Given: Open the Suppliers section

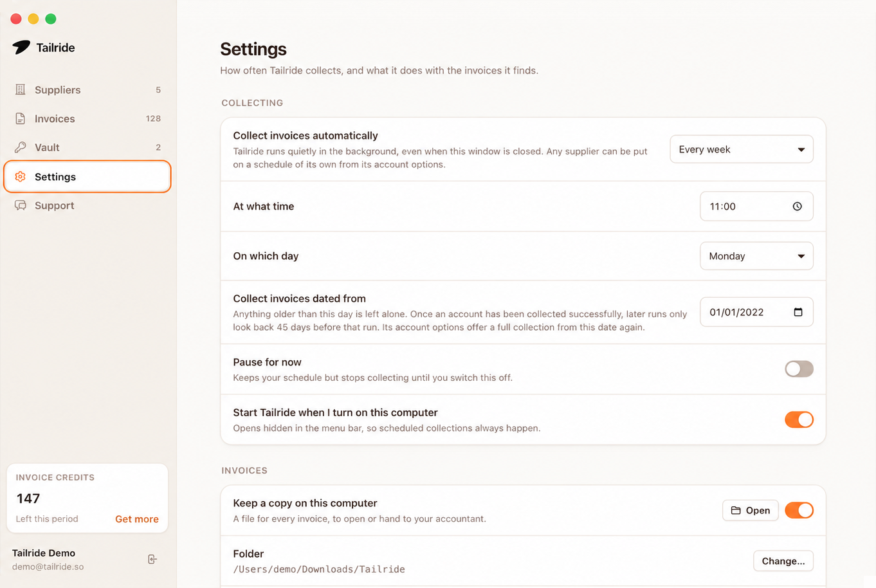Looking at the screenshot, I should click(x=87, y=89).
